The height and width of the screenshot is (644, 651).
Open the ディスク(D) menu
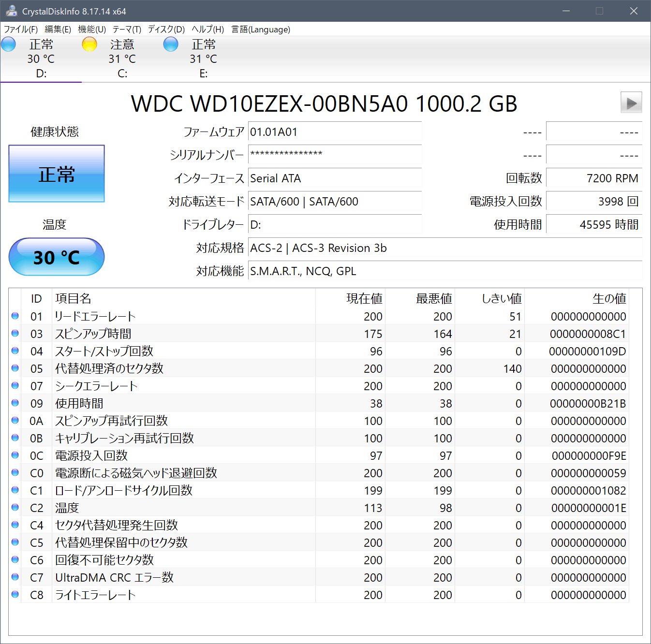pyautogui.click(x=166, y=29)
